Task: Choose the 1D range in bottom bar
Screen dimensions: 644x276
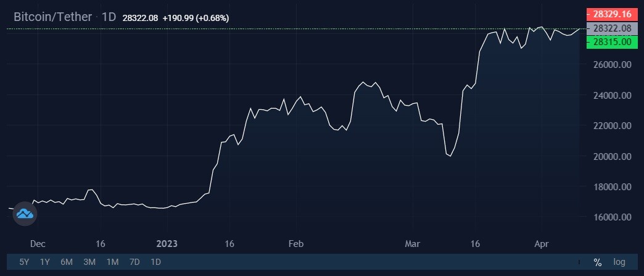Action: (x=155, y=262)
